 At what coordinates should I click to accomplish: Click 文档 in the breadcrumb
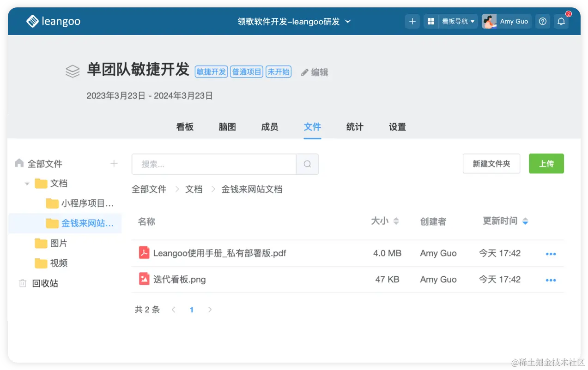pyautogui.click(x=194, y=189)
